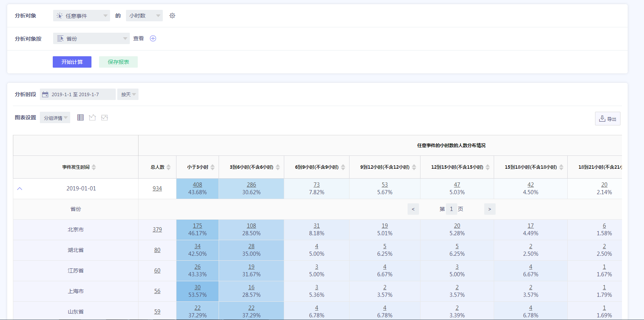Open the 分组详情 chart setting dropdown

point(55,118)
